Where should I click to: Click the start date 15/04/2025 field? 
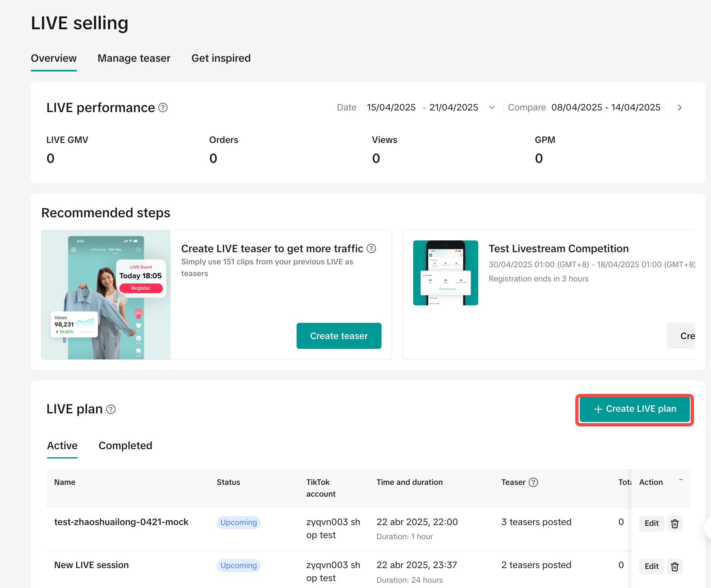pyautogui.click(x=391, y=108)
